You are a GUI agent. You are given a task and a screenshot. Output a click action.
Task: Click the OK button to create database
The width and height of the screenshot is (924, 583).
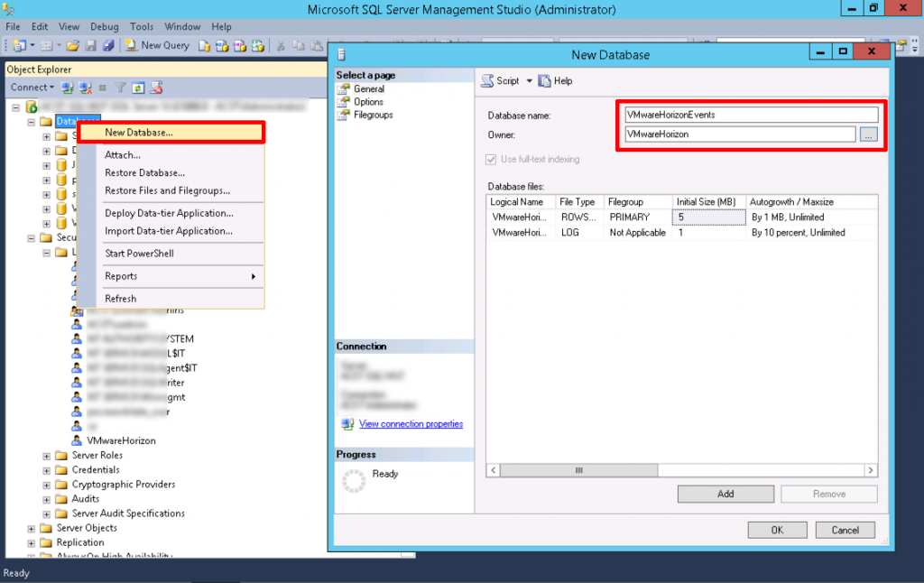coord(777,530)
